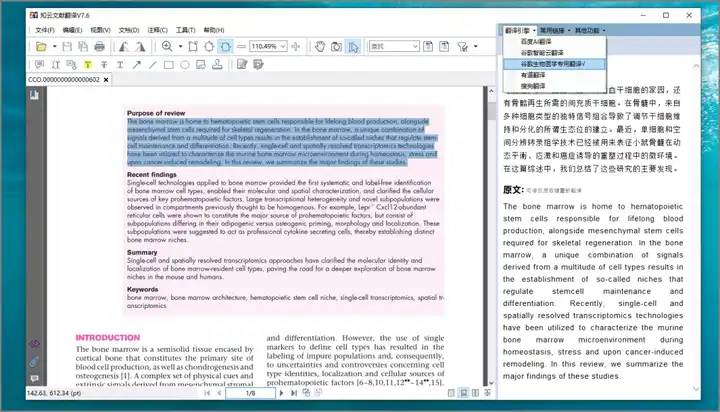This screenshot has height=412, width=720.
Task: Toggle the Select text cursor tool
Action: coord(353,46)
